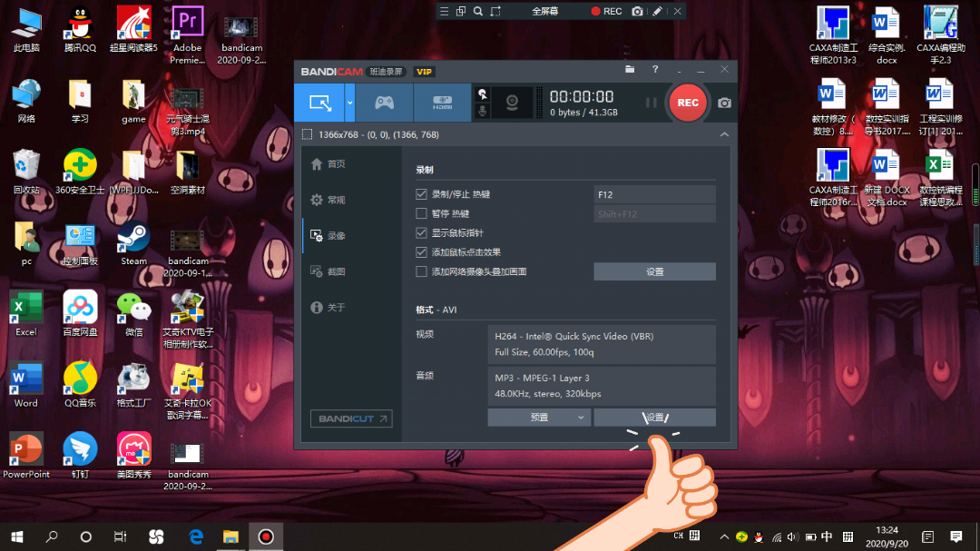Open the Steam desktop shortcut
This screenshot has height=551, width=980.
pos(133,244)
